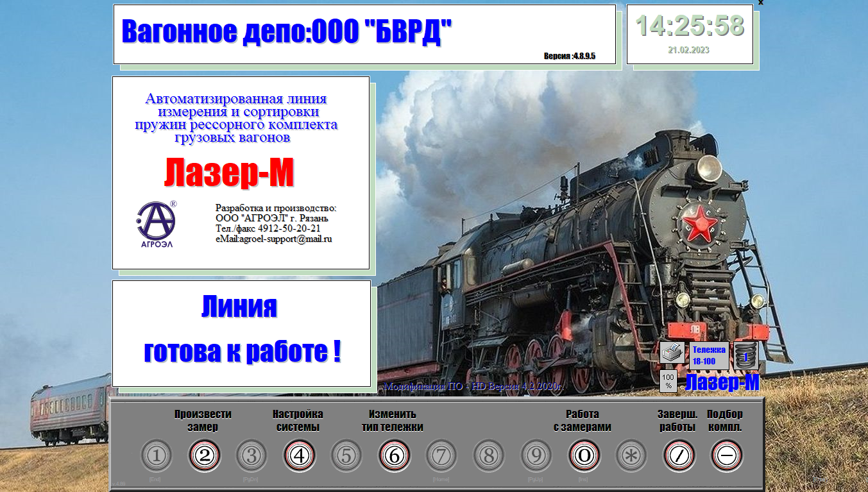The width and height of the screenshot is (868, 492).
Task: Close the window with the x
Action: [760, 3]
